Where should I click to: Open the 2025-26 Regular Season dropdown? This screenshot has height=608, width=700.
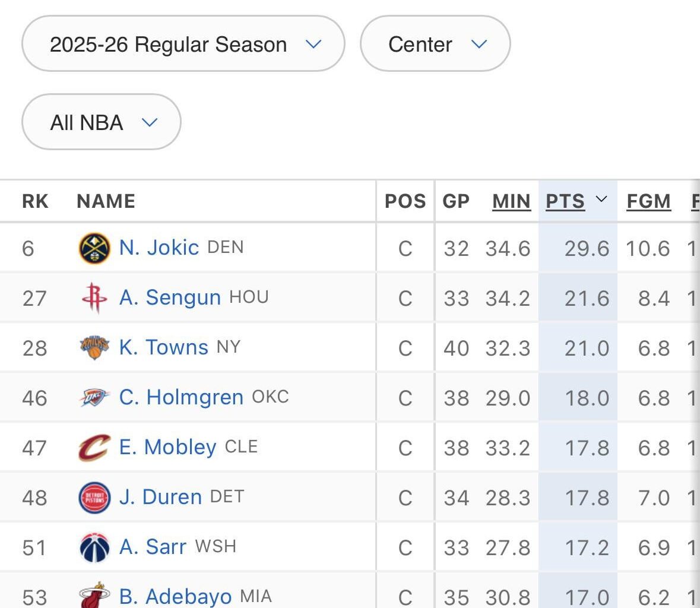coord(183,45)
